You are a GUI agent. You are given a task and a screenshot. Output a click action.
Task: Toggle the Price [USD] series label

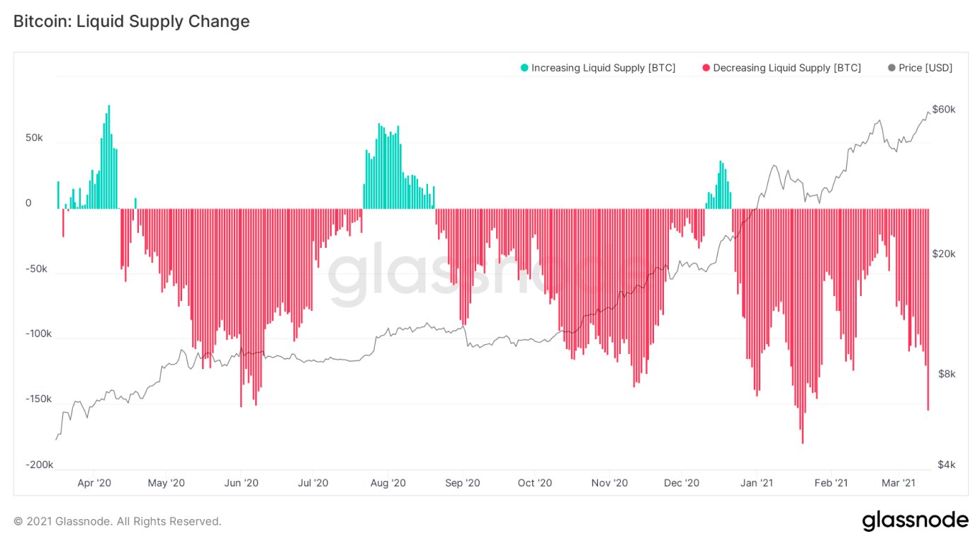point(925,68)
